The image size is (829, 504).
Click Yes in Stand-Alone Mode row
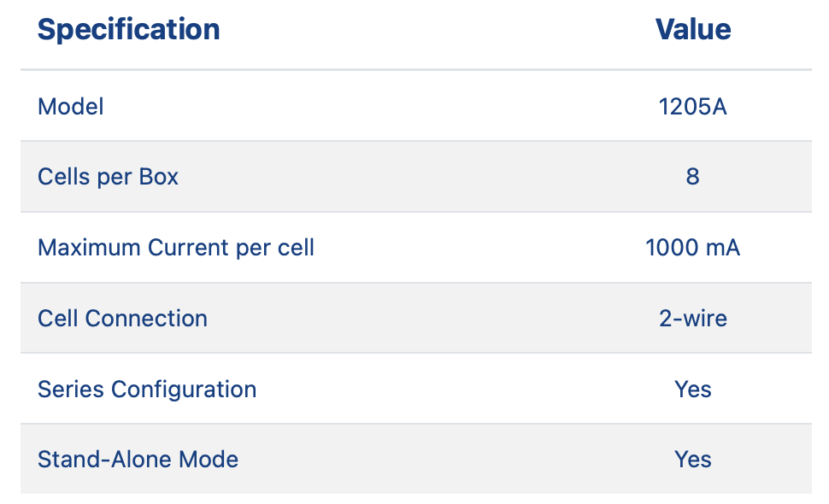tap(692, 459)
